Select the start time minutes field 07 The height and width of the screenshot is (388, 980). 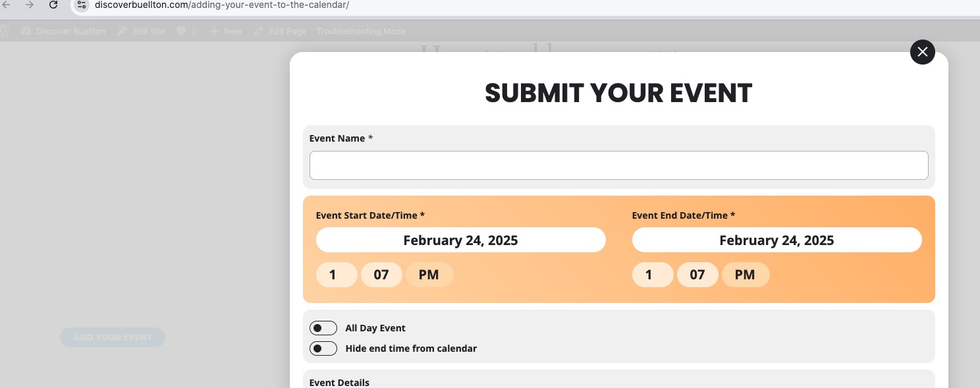(381, 275)
